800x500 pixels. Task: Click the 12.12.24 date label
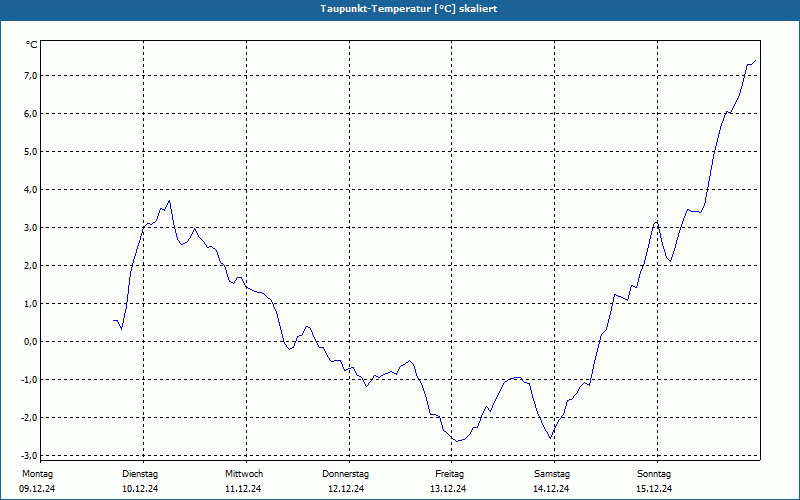[346, 489]
